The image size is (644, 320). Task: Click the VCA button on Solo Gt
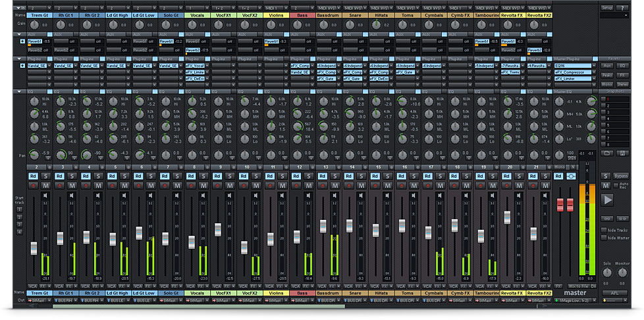[x=163, y=286]
